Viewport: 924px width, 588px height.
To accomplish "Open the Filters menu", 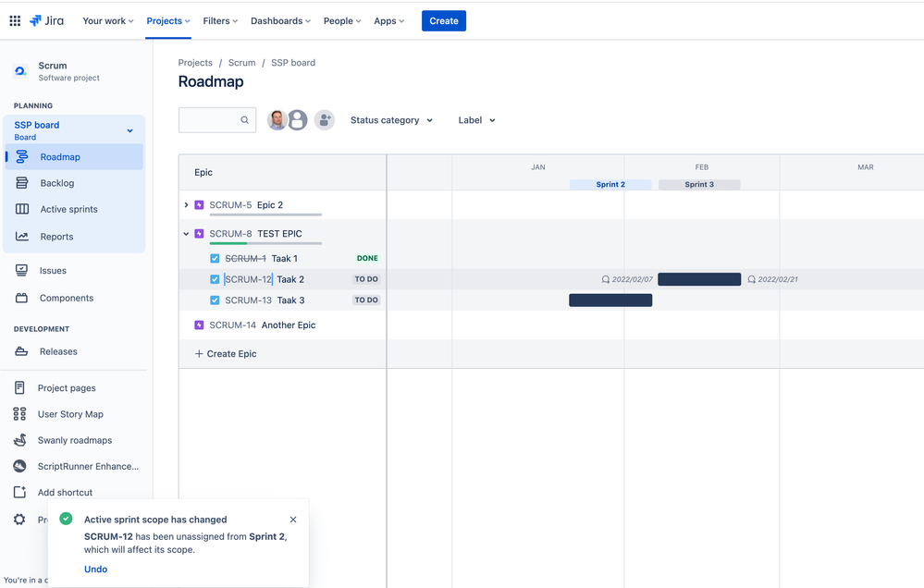I will (x=221, y=20).
